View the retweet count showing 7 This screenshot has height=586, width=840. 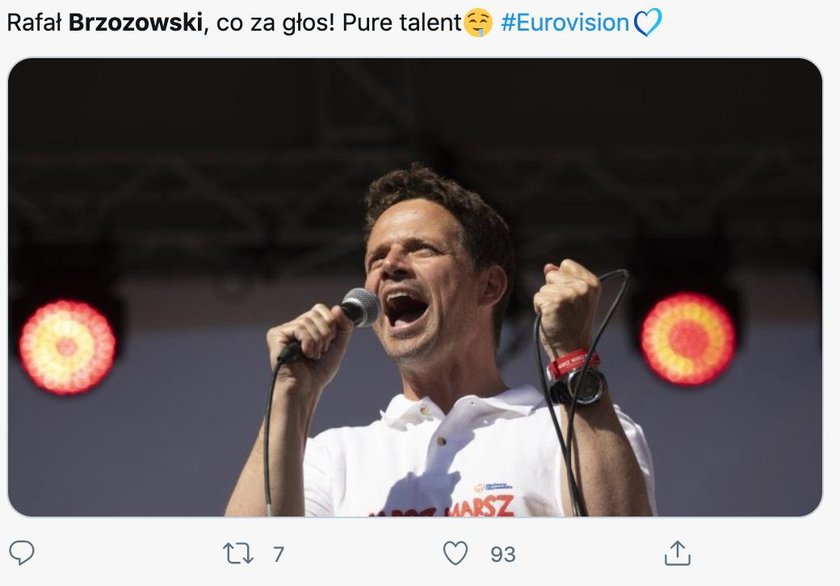coord(279,554)
